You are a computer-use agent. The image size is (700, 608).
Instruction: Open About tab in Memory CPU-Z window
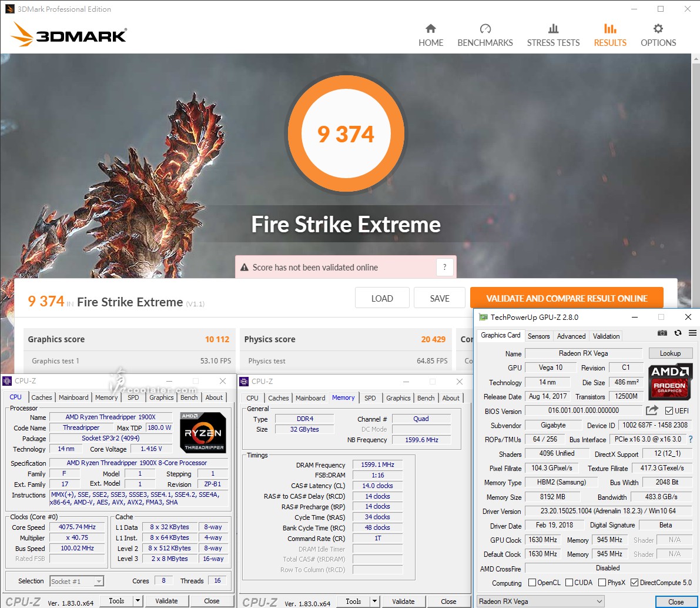450,397
